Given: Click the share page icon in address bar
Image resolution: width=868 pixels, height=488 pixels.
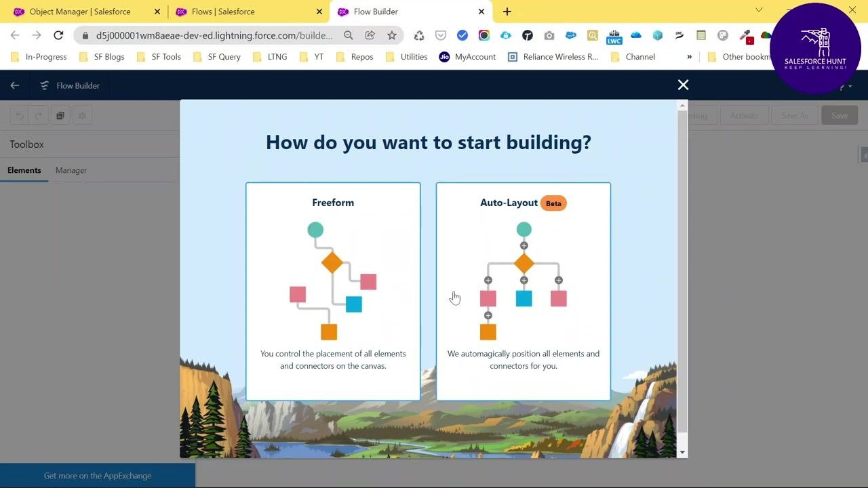Looking at the screenshot, I should click(x=370, y=35).
